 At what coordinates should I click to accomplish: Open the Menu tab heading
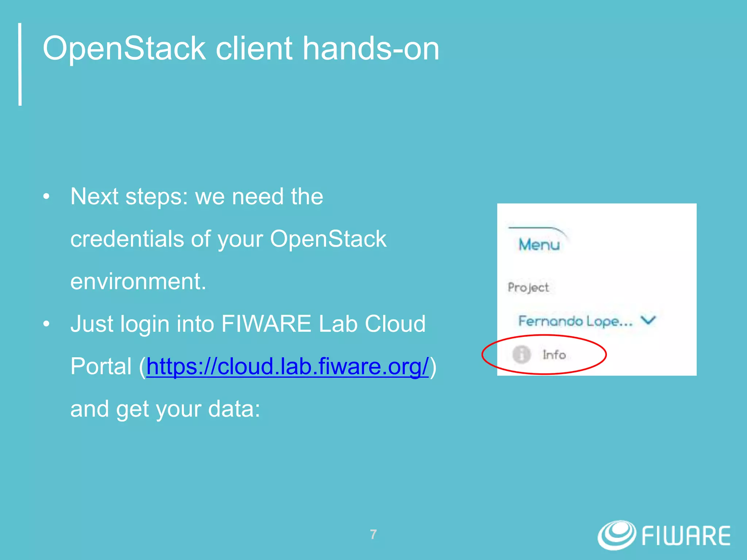click(x=539, y=244)
